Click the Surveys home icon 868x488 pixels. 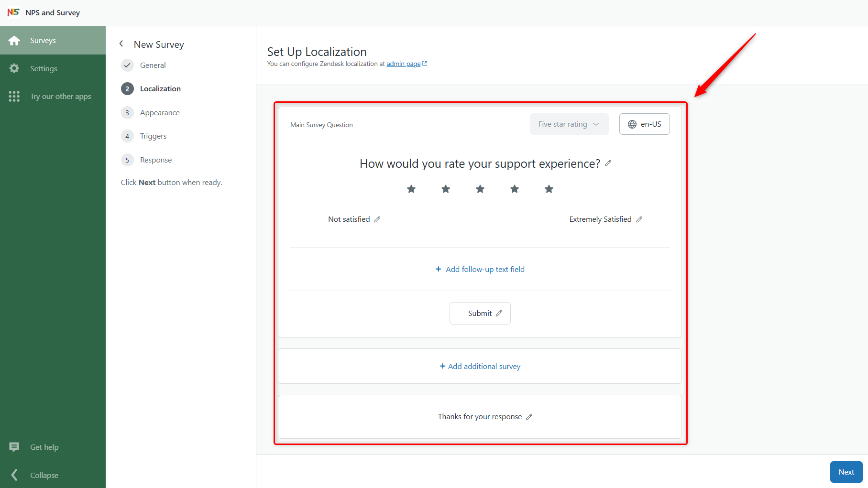coord(14,40)
